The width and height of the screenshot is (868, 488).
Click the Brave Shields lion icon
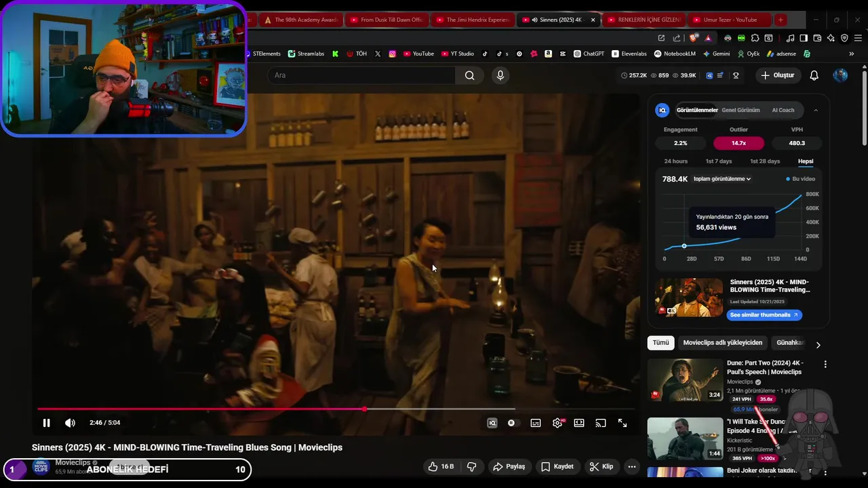(x=693, y=38)
